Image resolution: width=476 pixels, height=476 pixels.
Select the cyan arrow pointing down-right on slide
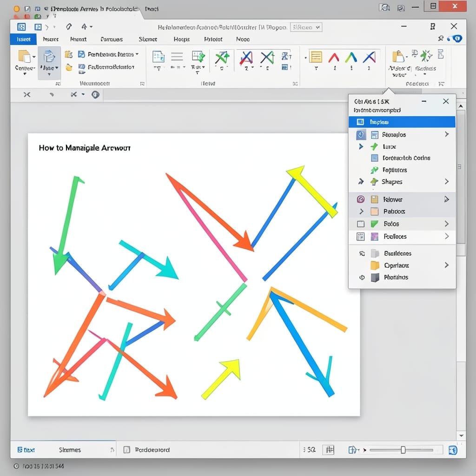pos(149,259)
